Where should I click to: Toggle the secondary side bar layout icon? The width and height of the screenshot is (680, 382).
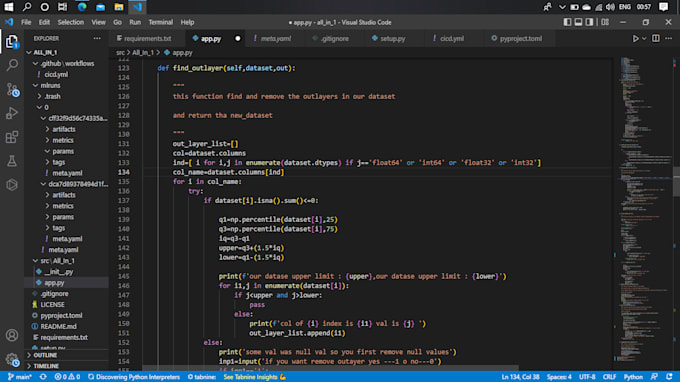click(x=589, y=22)
